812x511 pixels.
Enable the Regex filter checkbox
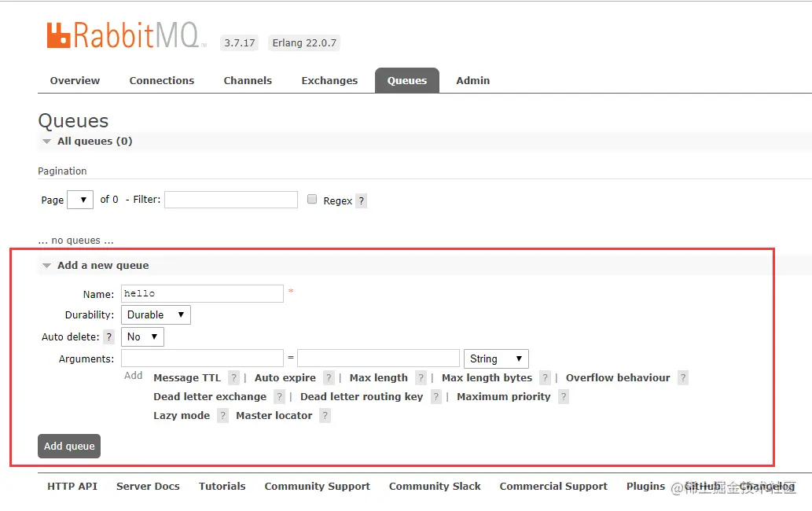click(x=312, y=200)
